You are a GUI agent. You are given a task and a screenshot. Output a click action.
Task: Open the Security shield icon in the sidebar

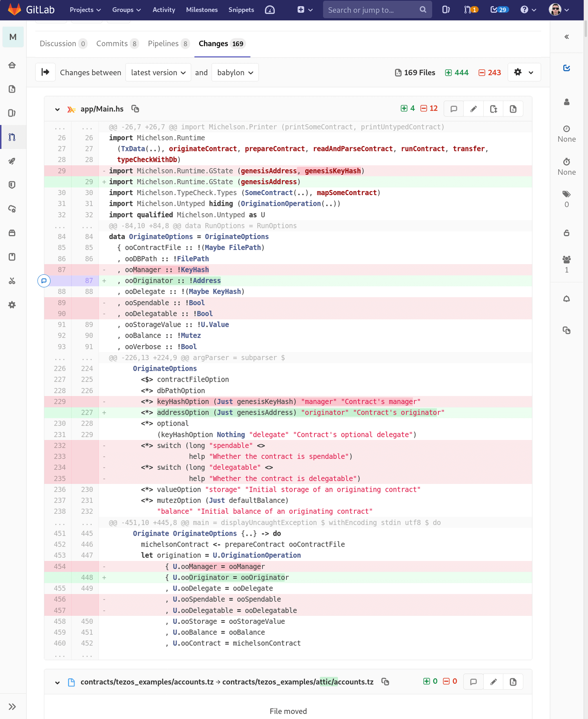[12, 185]
